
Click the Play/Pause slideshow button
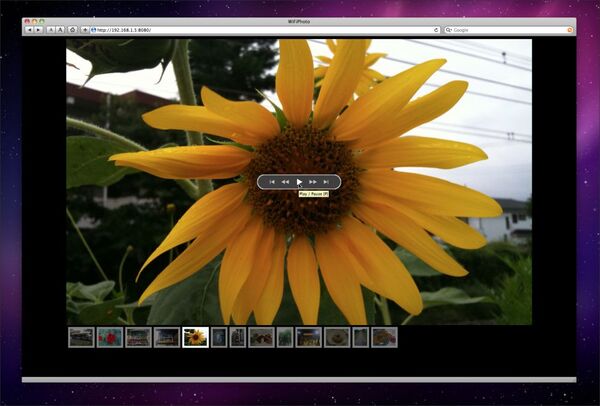[x=299, y=182]
